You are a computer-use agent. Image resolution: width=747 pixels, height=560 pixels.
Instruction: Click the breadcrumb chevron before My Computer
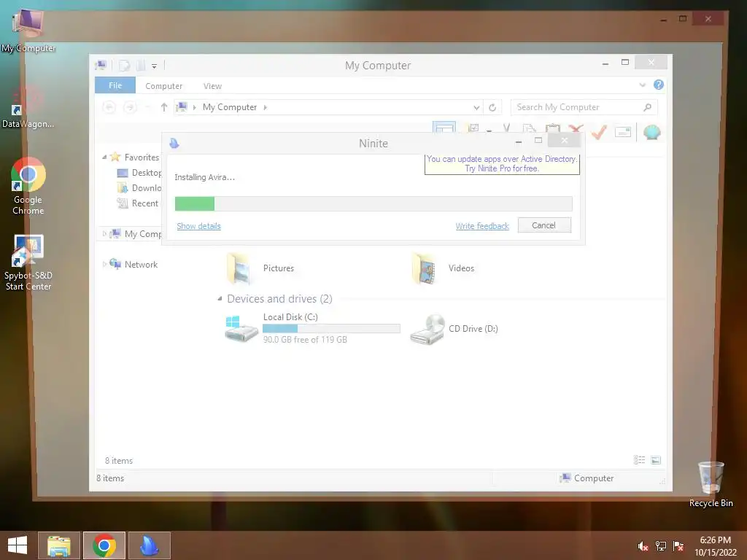tap(194, 108)
